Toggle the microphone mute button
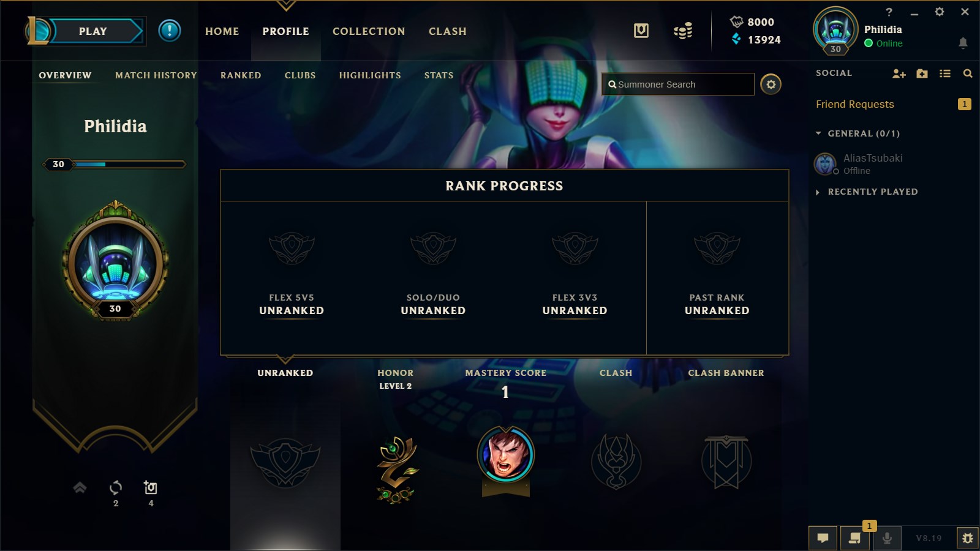 886,538
